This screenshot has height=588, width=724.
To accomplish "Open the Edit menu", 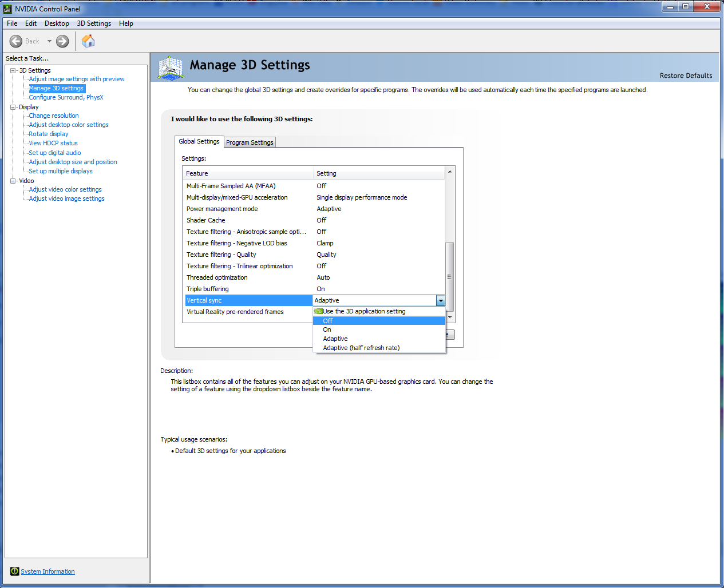I will point(31,23).
